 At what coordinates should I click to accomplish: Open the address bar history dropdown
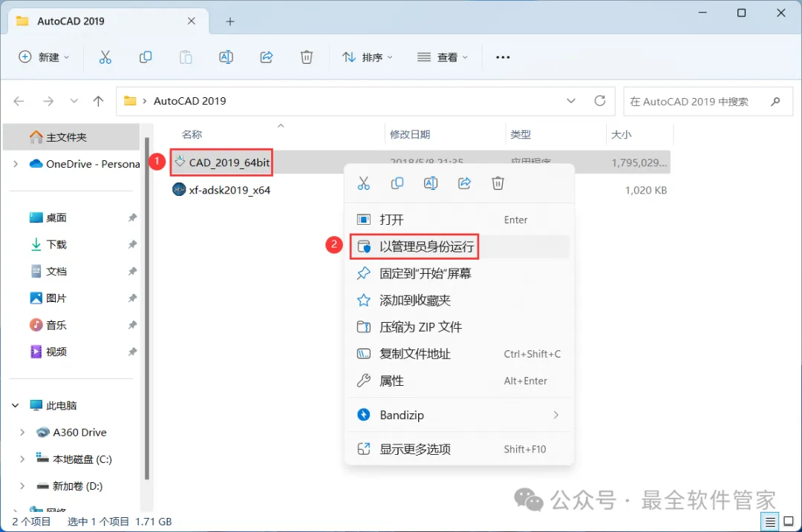coord(571,101)
